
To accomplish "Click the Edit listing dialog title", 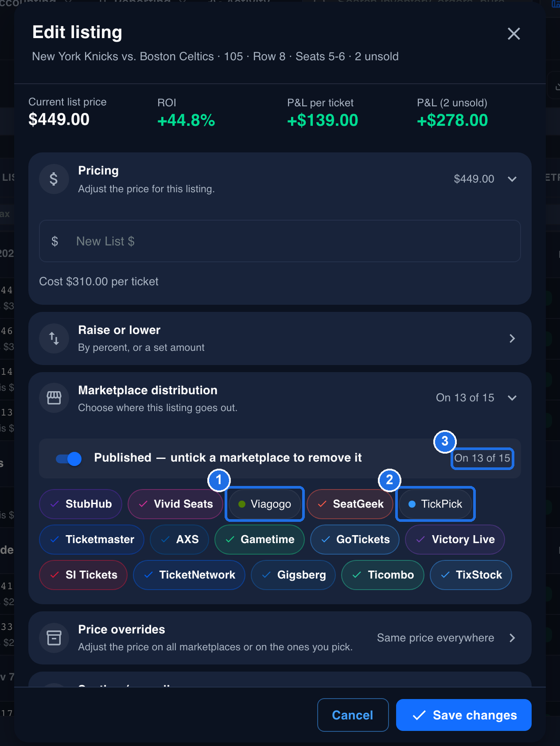I will (77, 32).
